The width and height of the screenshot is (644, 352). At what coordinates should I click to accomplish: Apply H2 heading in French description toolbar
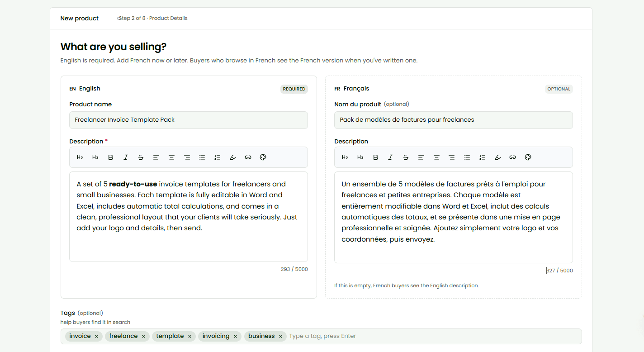point(345,157)
